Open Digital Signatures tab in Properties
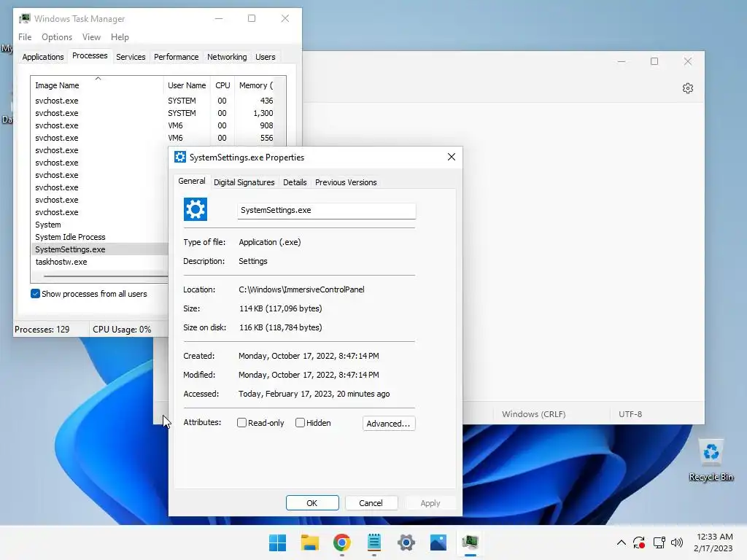Image resolution: width=747 pixels, height=560 pixels. coord(244,182)
